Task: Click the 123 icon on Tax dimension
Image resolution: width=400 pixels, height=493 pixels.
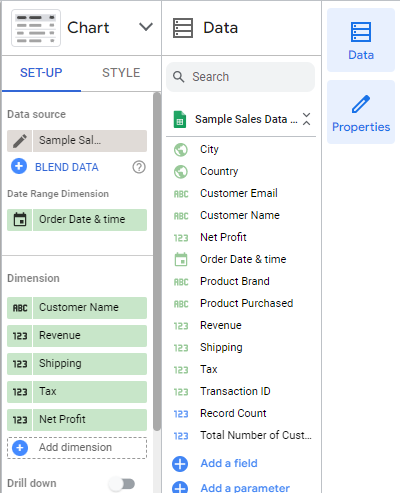Action: [x=20, y=392]
